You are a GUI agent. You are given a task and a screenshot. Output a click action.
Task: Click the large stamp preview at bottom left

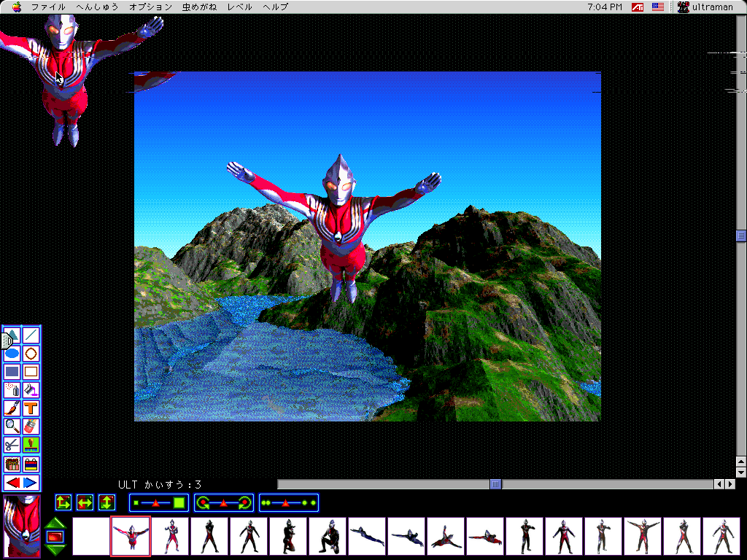click(22, 526)
